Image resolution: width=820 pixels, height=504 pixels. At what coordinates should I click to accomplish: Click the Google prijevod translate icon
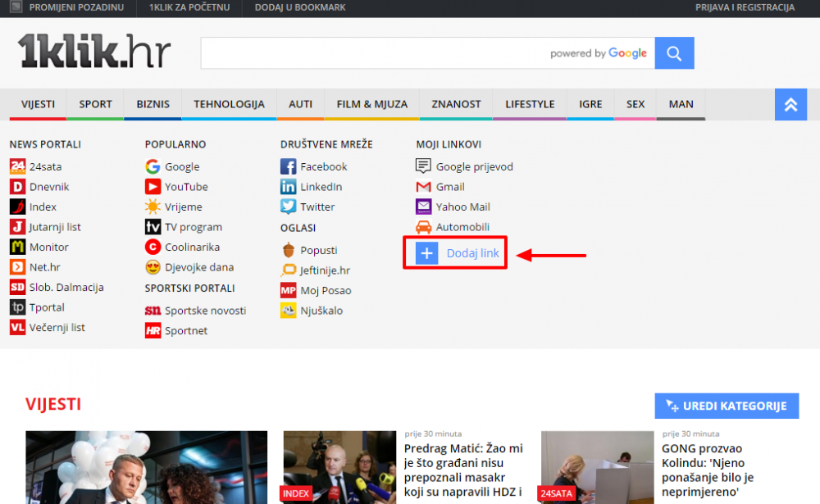(x=424, y=166)
